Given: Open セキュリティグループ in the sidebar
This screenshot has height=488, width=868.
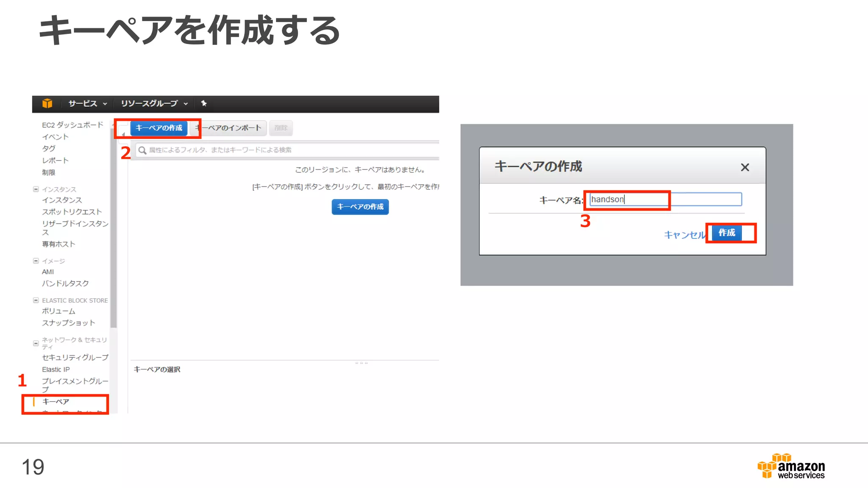Looking at the screenshot, I should [75, 358].
